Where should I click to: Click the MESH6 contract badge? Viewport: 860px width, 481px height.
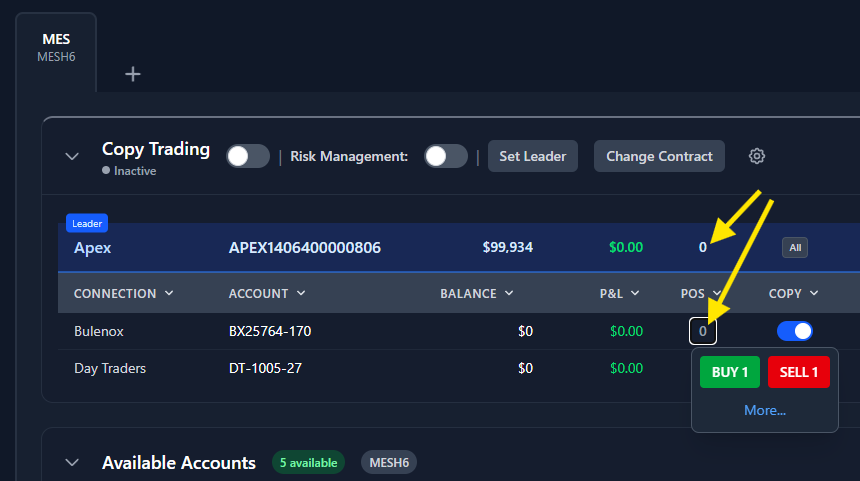[x=389, y=463]
